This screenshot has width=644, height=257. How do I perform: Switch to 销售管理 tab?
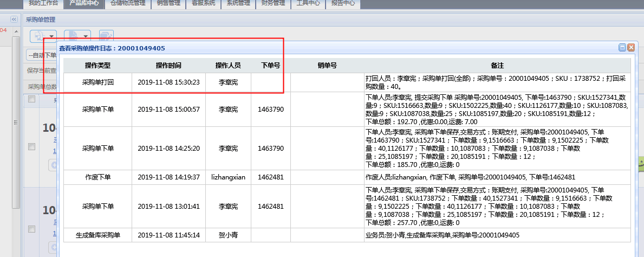[169, 4]
